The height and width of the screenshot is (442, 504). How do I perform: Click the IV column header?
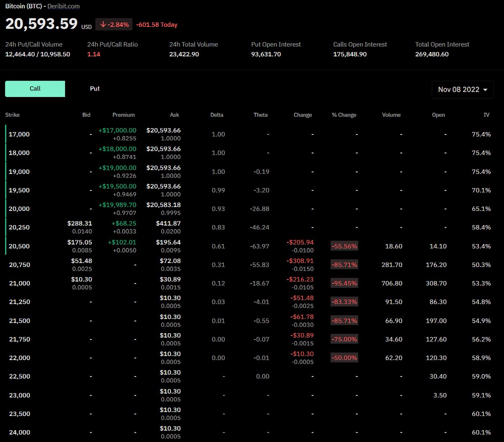pyautogui.click(x=486, y=115)
